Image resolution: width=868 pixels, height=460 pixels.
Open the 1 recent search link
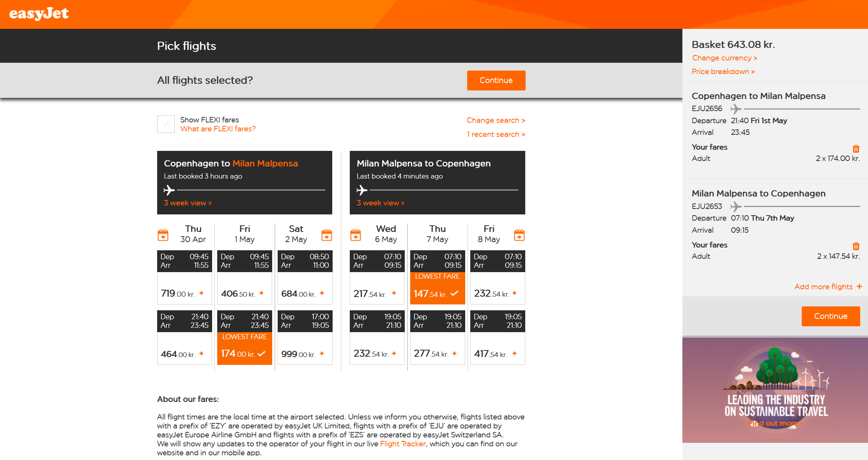pos(496,134)
